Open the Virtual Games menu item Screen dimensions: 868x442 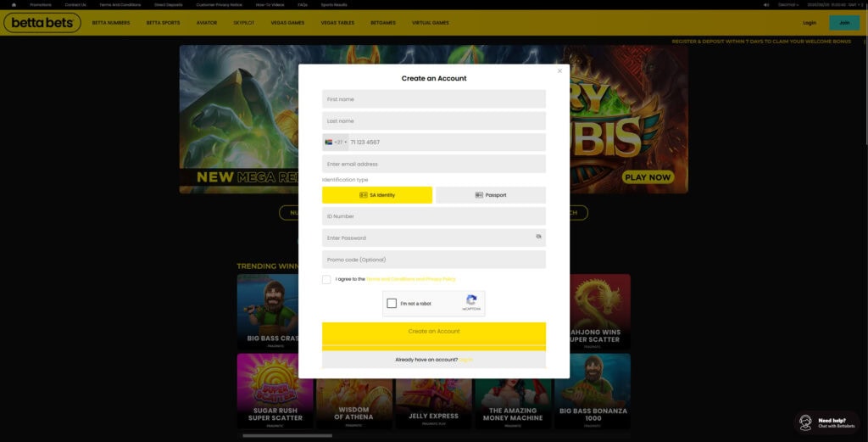coord(430,23)
